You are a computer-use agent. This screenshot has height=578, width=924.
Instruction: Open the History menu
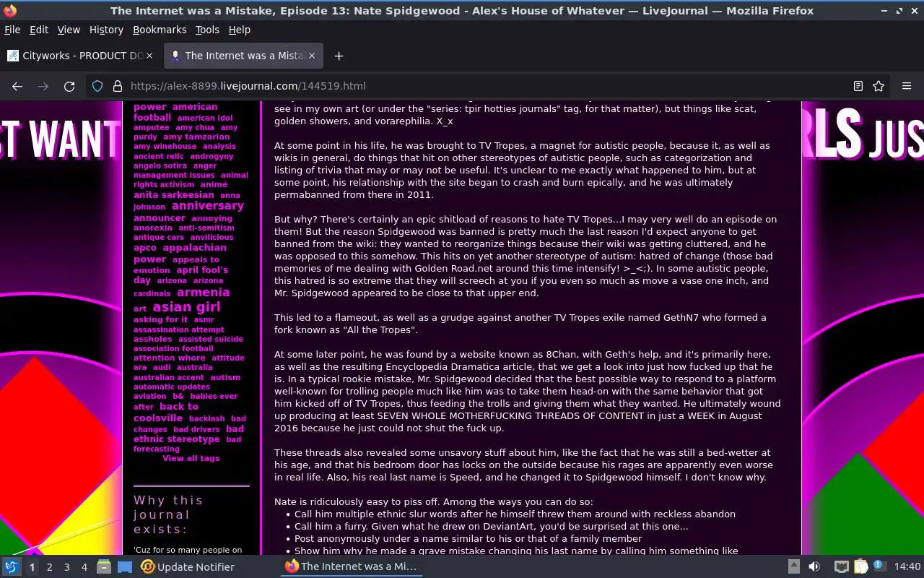pos(106,30)
